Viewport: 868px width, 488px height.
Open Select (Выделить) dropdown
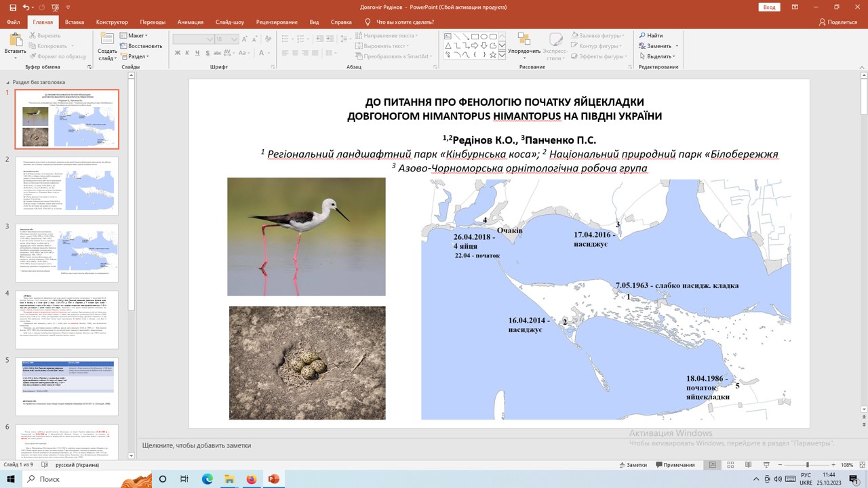pos(656,56)
